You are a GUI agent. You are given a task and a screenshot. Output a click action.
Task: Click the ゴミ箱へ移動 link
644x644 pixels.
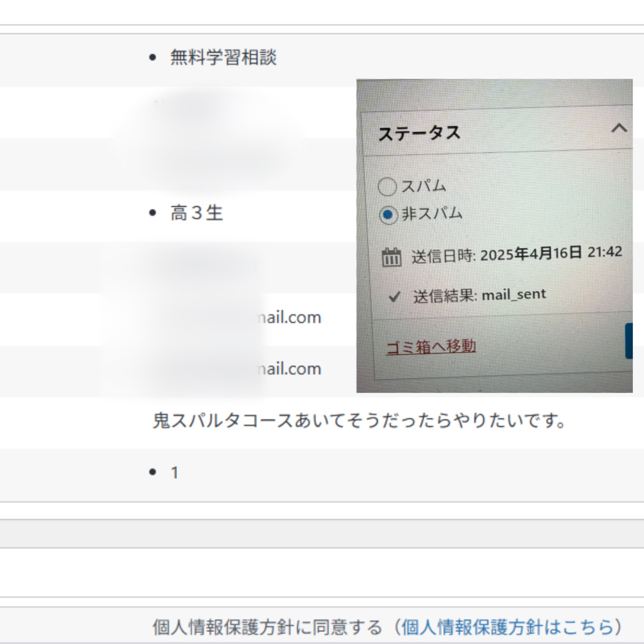pos(431,347)
